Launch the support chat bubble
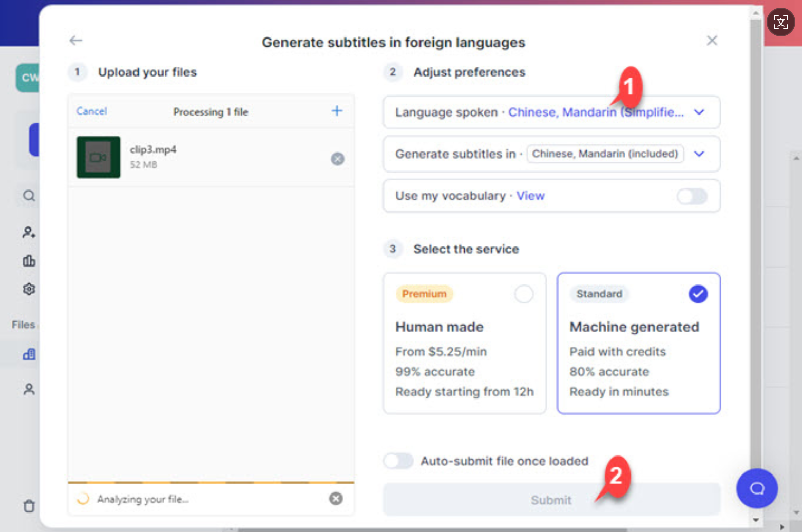The width and height of the screenshot is (802, 532). [x=757, y=488]
